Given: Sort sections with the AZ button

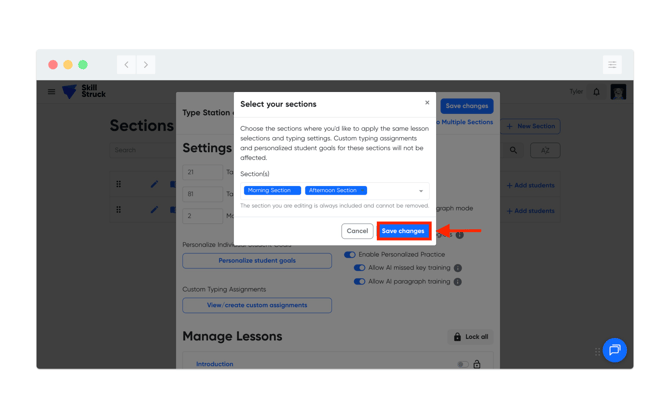Looking at the screenshot, I should [545, 150].
